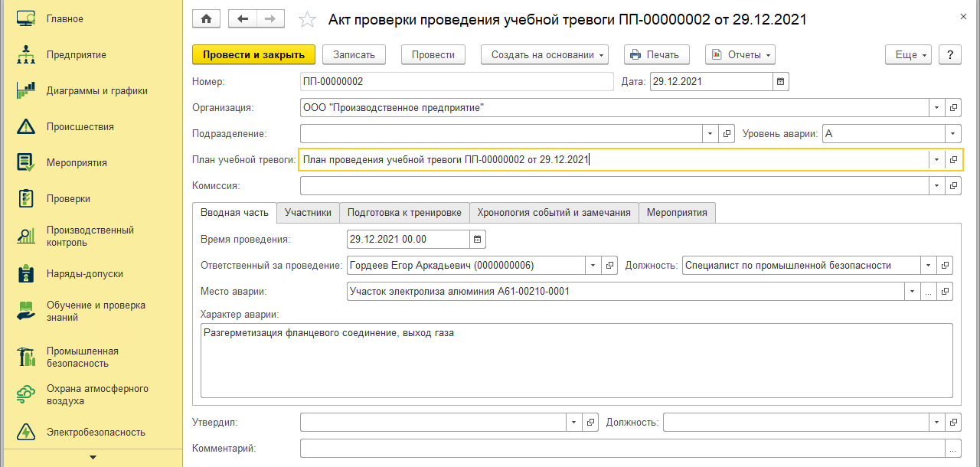Click the Записать button
Screen dimensions: 980x467
[x=354, y=54]
